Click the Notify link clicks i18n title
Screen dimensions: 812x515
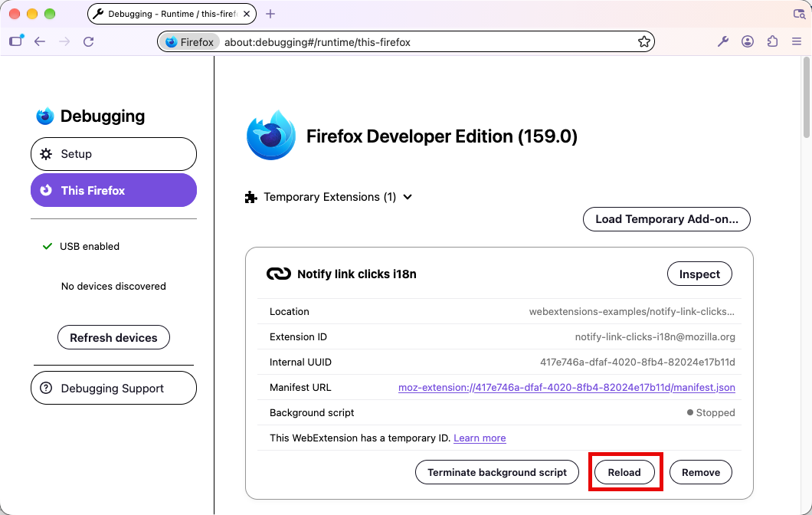pos(357,274)
